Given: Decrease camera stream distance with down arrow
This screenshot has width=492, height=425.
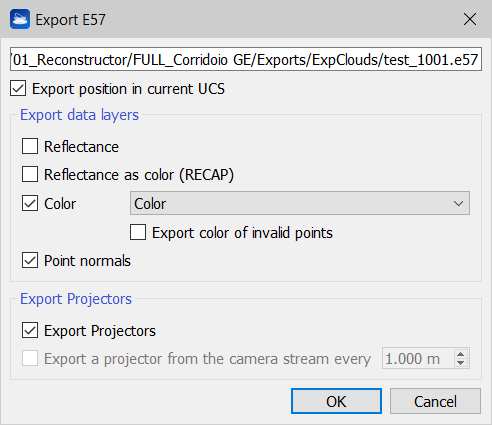Looking at the screenshot, I should pos(461,363).
